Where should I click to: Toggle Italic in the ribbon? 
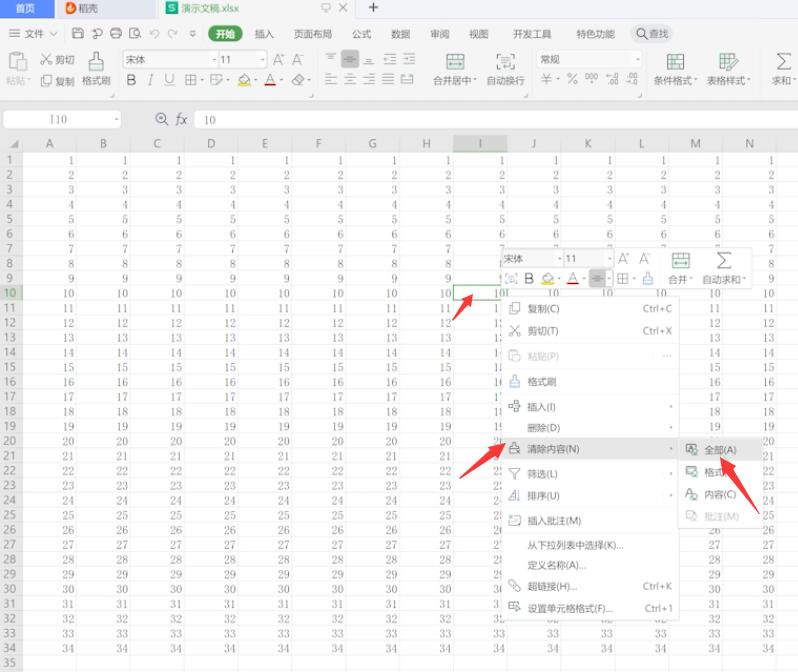point(150,80)
